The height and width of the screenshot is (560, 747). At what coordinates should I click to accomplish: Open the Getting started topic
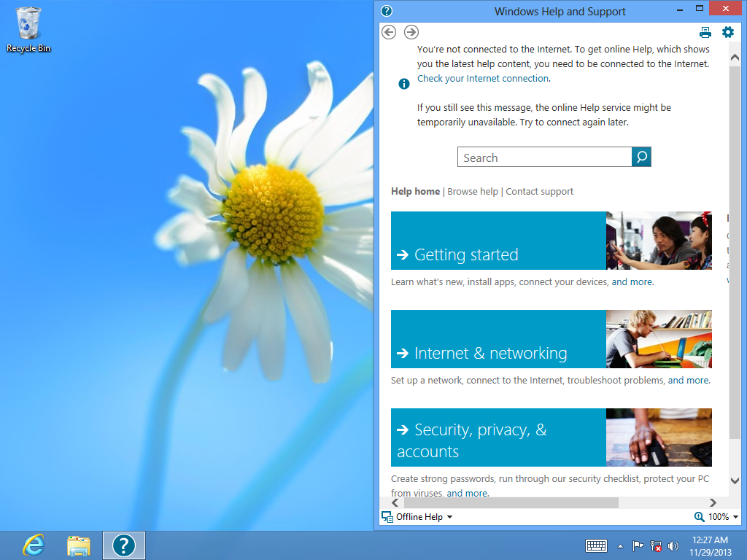(498, 241)
